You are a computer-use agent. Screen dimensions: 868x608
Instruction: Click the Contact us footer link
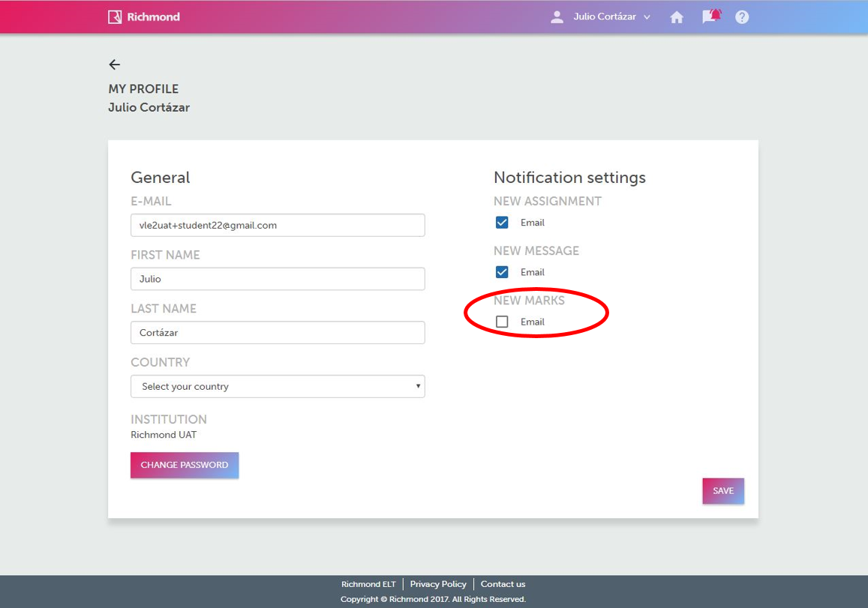(503, 584)
